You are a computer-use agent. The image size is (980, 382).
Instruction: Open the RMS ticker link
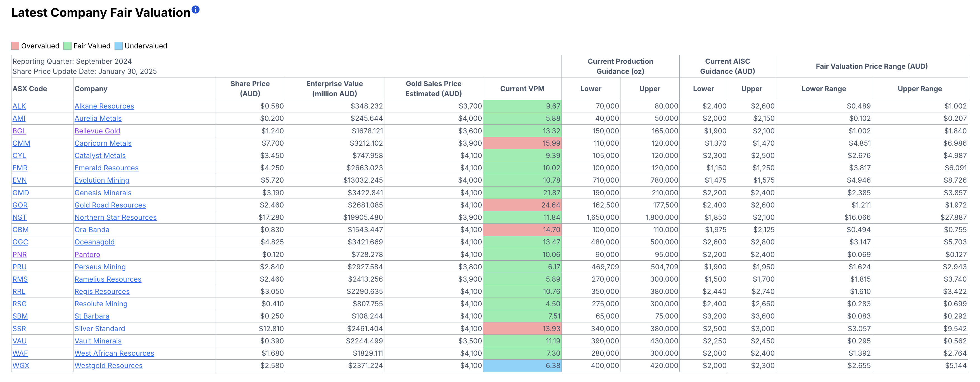point(20,279)
